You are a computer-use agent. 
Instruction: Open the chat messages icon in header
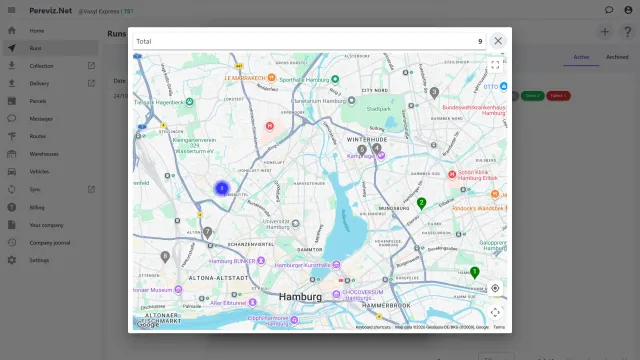(x=609, y=10)
